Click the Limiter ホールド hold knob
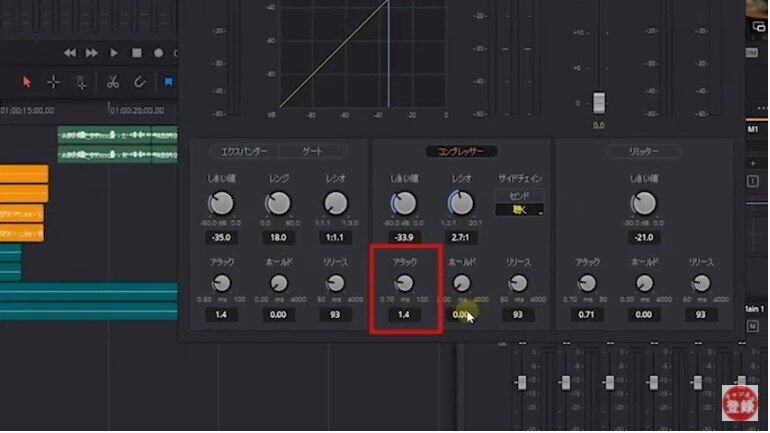Viewport: 770px width, 433px height. pyautogui.click(x=644, y=283)
